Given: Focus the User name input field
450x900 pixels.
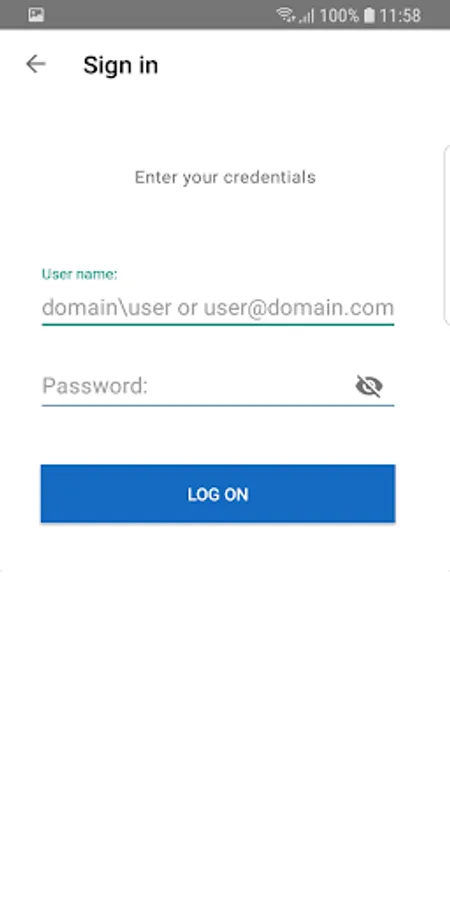Looking at the screenshot, I should pos(218,308).
